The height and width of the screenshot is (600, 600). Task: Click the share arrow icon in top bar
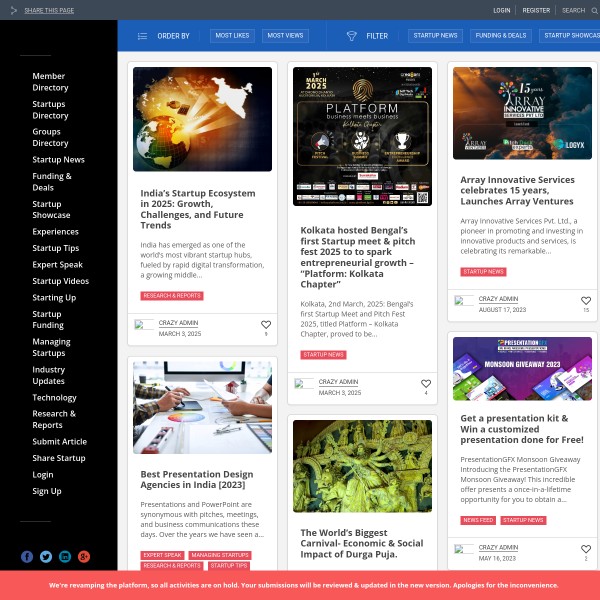click(x=13, y=10)
